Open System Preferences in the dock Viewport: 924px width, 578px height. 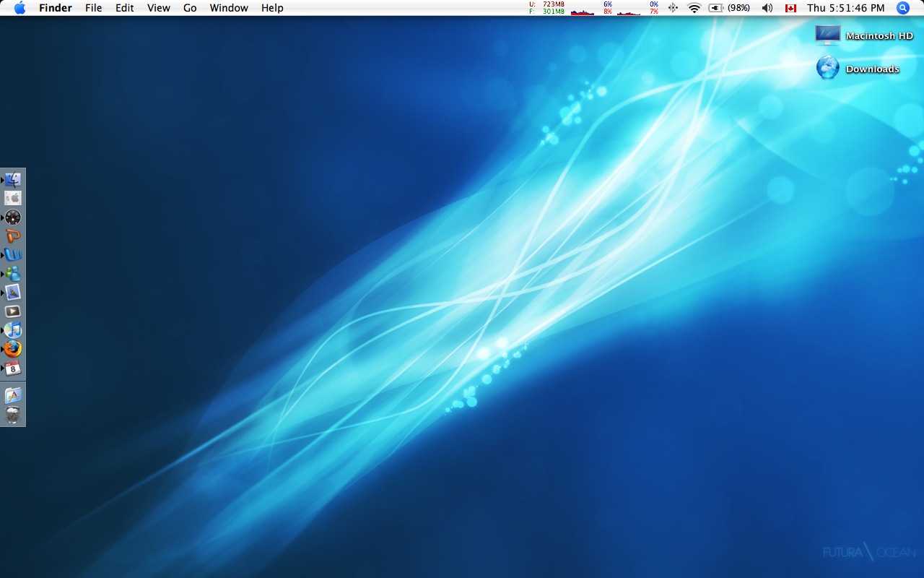coord(13,198)
